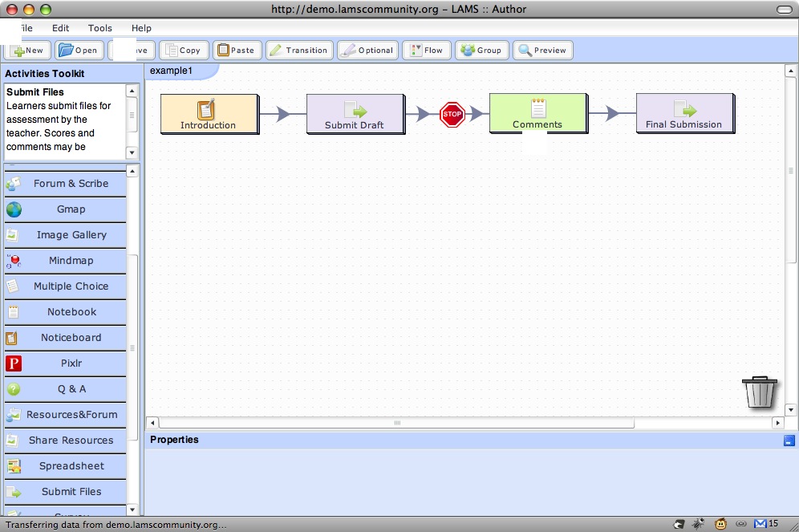799x532 pixels.
Task: Choose Multiple Choice from the toolkit
Action: pos(71,286)
